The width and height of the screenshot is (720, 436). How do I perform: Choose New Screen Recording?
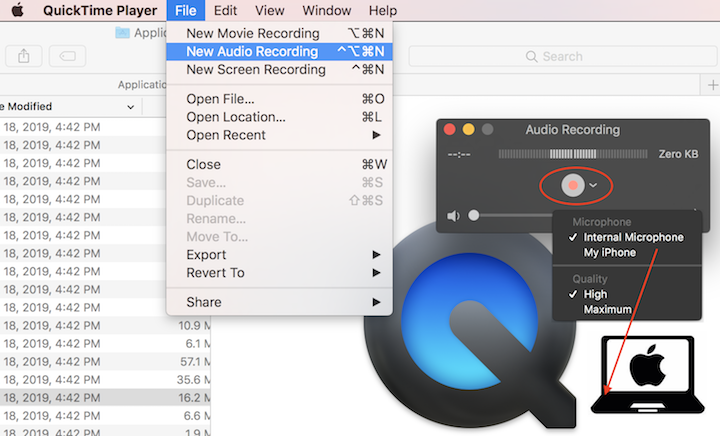click(x=279, y=70)
